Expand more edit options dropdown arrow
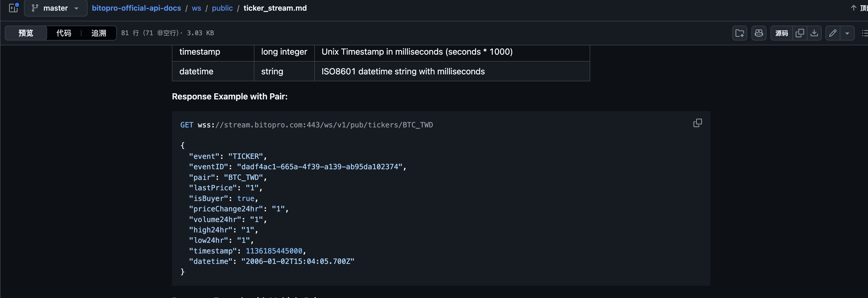Screen dimensions: 868x298 pyautogui.click(x=847, y=33)
